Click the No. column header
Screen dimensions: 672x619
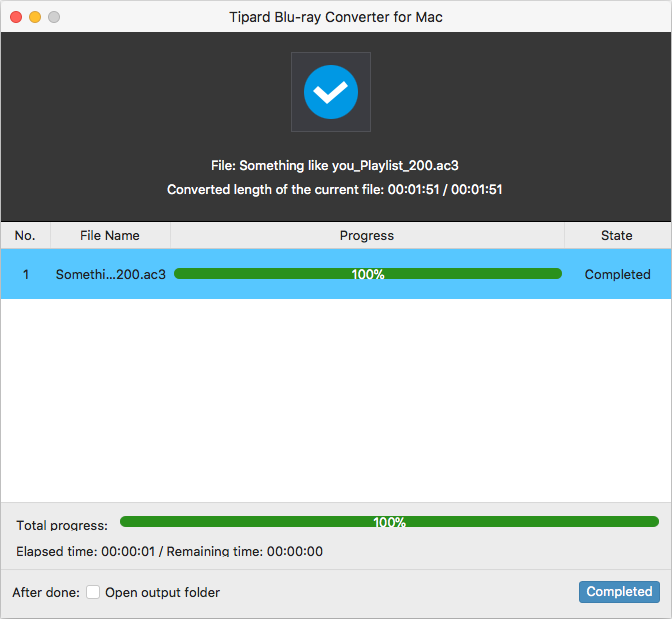25,236
